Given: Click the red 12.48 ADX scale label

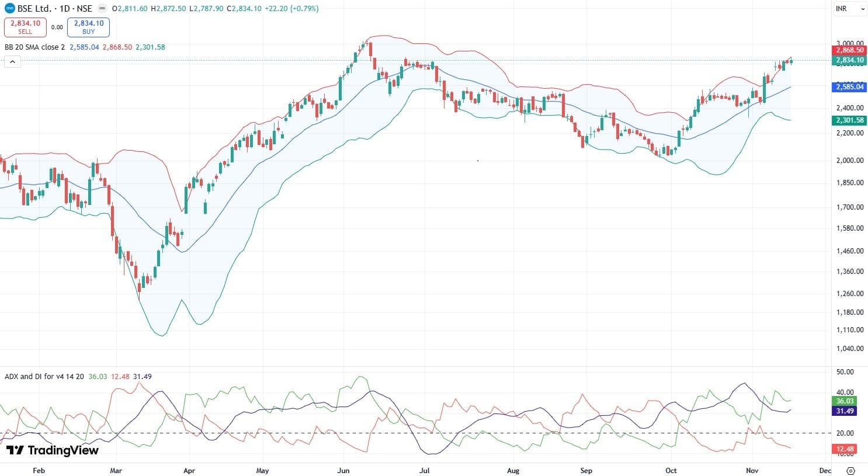Looking at the screenshot, I should click(x=845, y=449).
